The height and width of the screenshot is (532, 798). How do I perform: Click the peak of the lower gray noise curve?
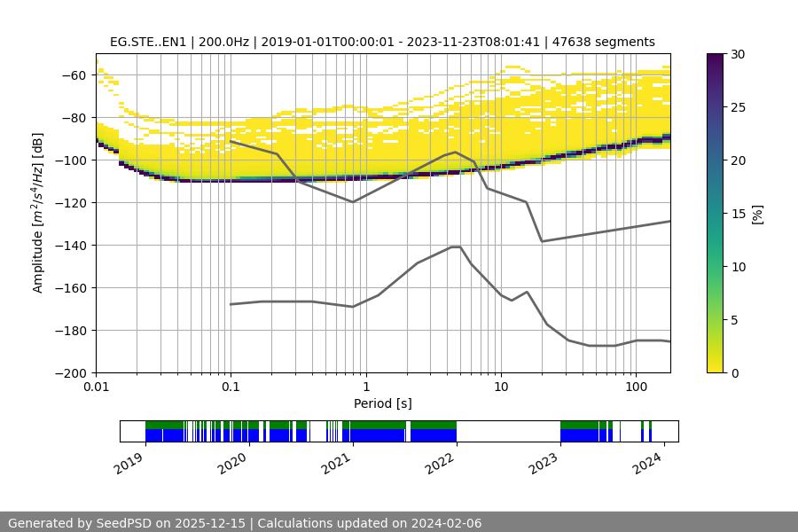click(456, 246)
